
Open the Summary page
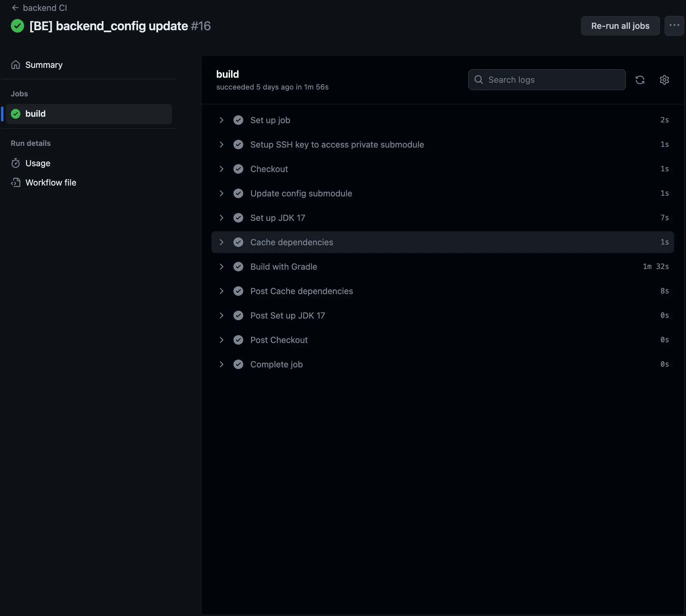pos(44,65)
